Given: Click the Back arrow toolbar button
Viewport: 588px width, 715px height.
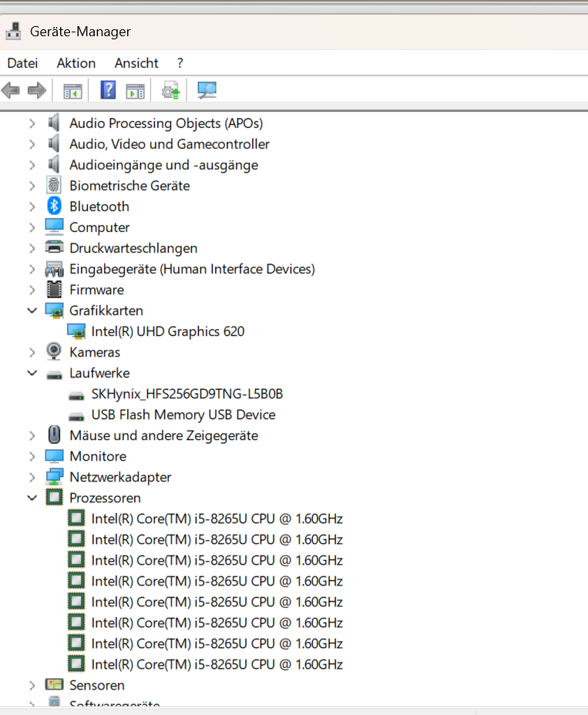Looking at the screenshot, I should pos(11,90).
